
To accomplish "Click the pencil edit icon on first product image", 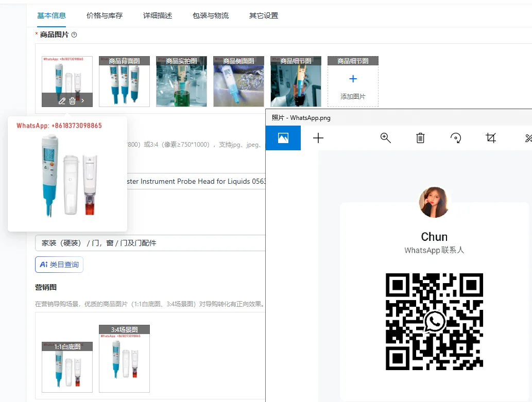I will (62, 101).
